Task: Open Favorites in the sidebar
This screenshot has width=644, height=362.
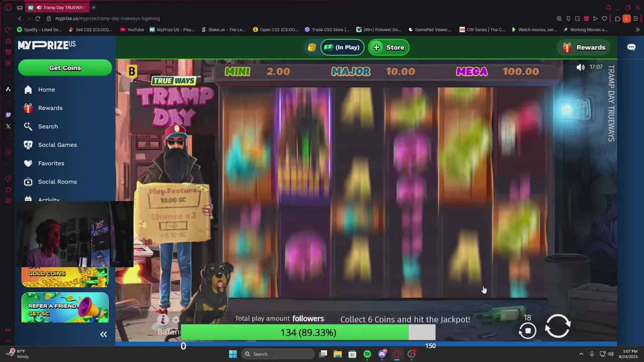Action: coord(51,163)
